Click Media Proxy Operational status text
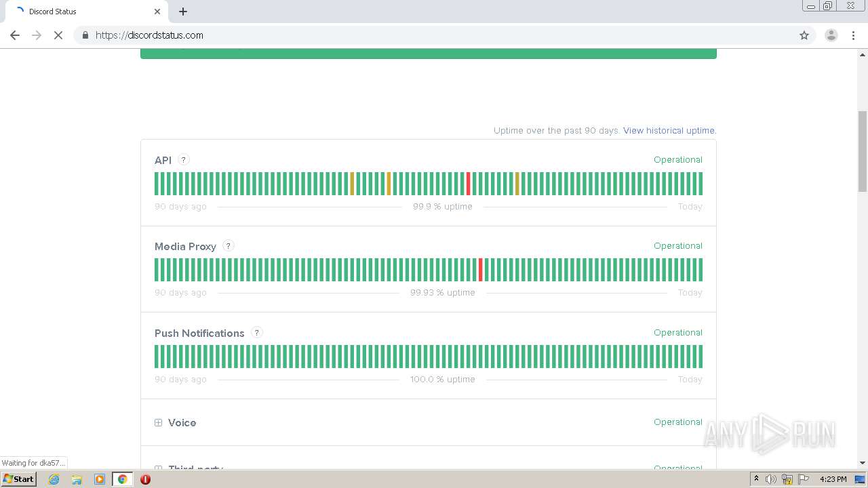 [x=677, y=246]
